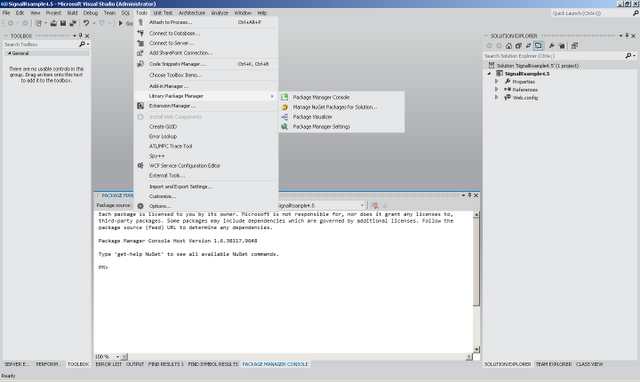This screenshot has width=640, height=382.
Task: Click the Undo toolbar icon
Action: pyautogui.click(x=86, y=23)
